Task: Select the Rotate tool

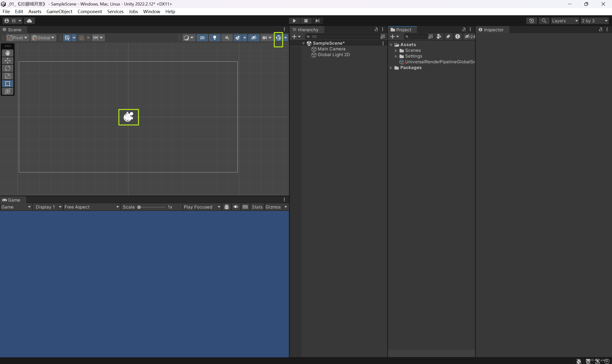Action: pos(8,68)
